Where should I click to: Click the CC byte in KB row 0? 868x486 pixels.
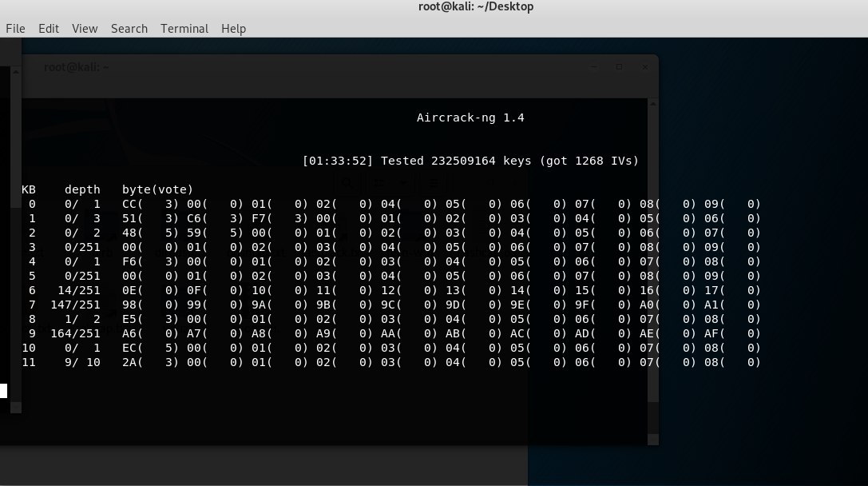129,204
